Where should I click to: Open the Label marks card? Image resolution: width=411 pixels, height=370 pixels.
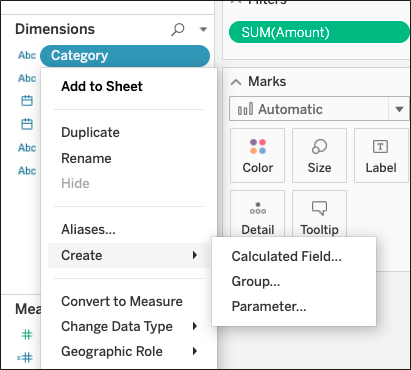(x=381, y=155)
